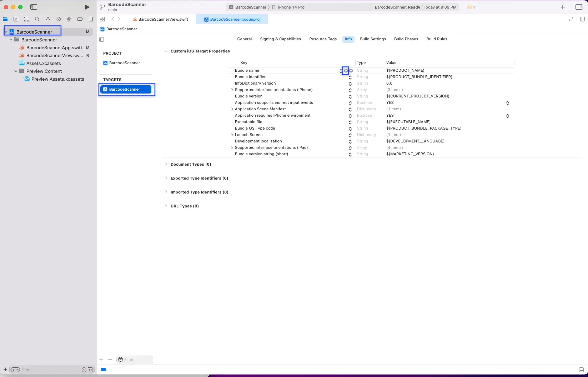
Task: Open the BarcodeScannerView.swift editor tab
Action: click(x=160, y=19)
